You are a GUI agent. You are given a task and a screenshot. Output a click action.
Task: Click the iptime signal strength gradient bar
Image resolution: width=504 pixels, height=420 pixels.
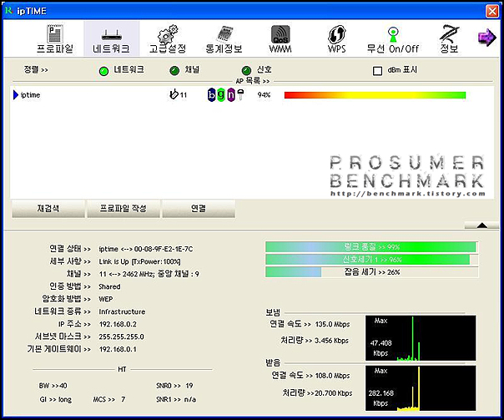coord(375,95)
